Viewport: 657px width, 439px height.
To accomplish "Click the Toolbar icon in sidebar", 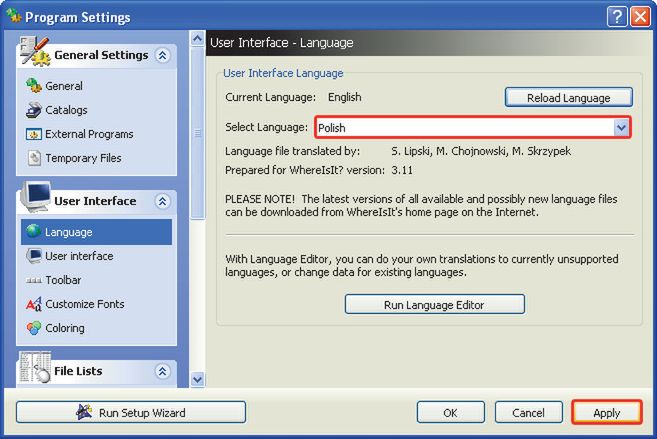I will (x=34, y=280).
